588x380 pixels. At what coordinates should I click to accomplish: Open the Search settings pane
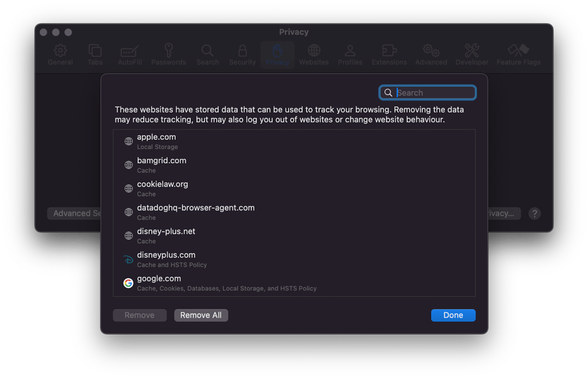pos(207,55)
